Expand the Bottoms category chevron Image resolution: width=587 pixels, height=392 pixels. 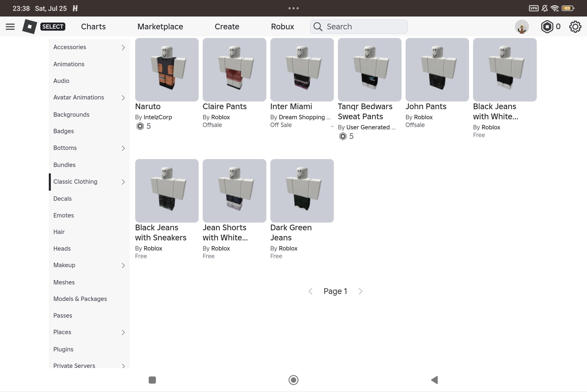[x=123, y=148]
